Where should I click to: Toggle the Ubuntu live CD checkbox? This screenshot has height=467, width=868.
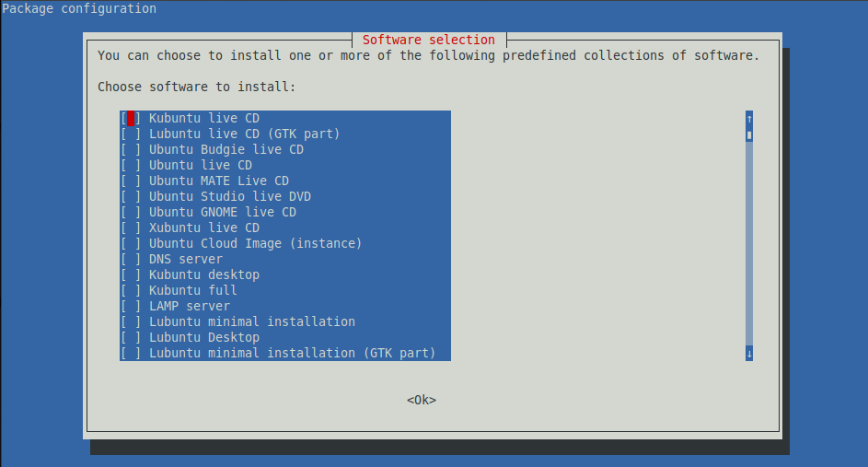(131, 165)
